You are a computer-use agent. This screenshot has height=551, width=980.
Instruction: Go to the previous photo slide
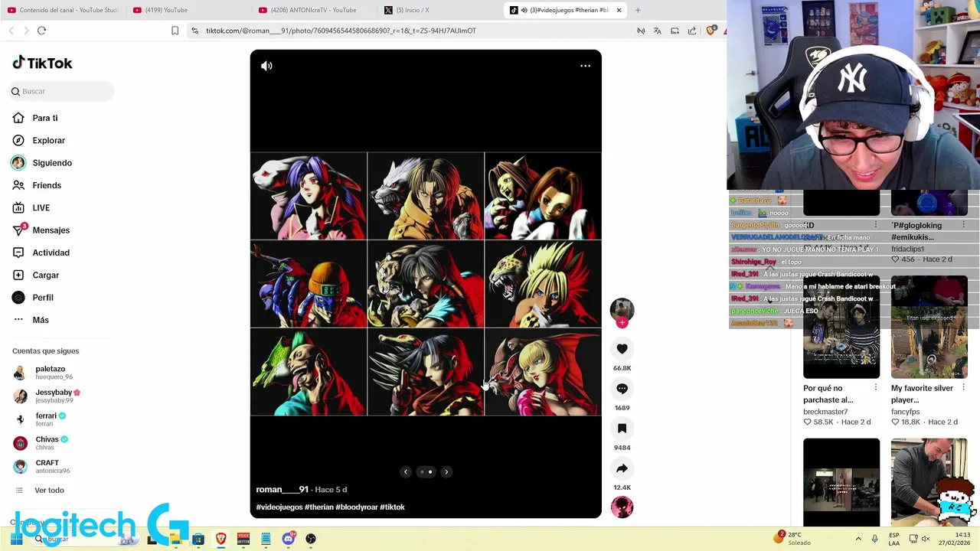pos(406,471)
